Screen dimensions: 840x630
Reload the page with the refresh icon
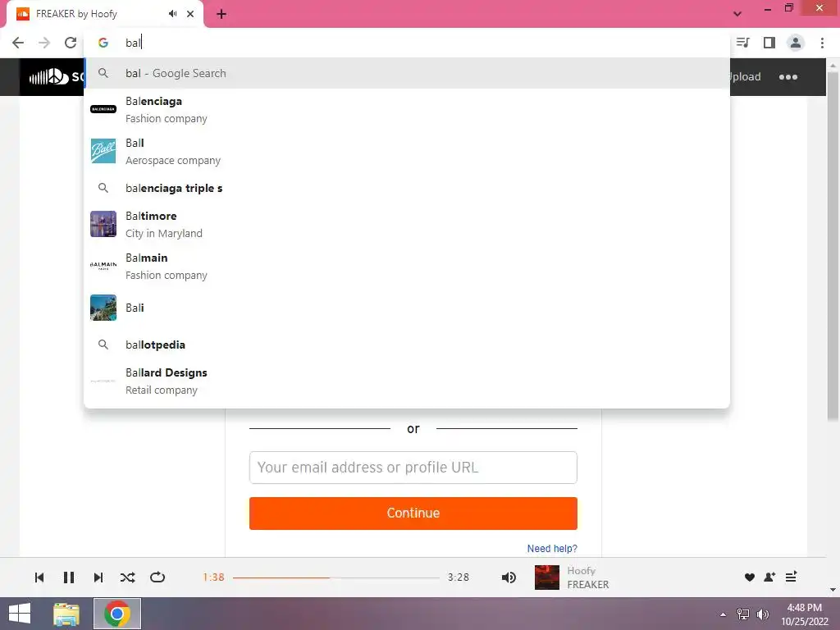[71, 43]
